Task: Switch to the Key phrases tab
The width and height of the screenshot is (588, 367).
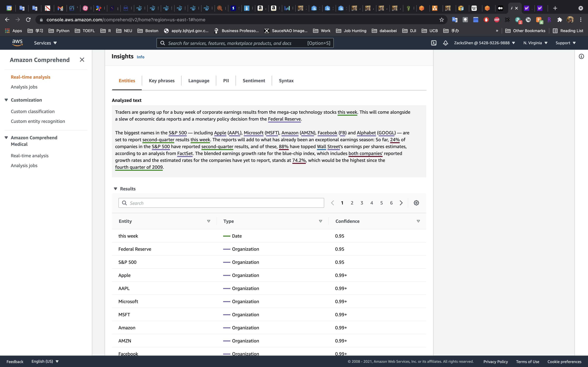Action: tap(162, 81)
